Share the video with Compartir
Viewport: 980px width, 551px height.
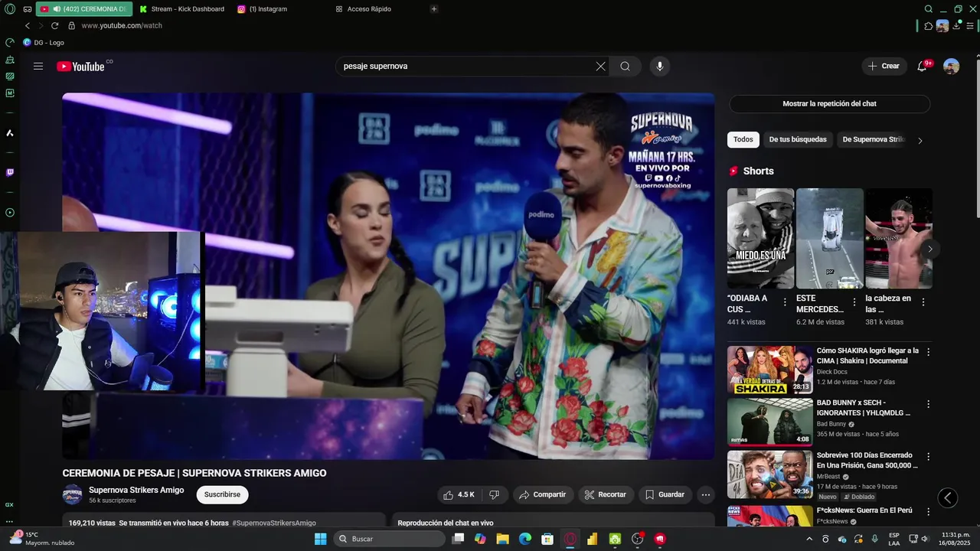click(x=542, y=494)
